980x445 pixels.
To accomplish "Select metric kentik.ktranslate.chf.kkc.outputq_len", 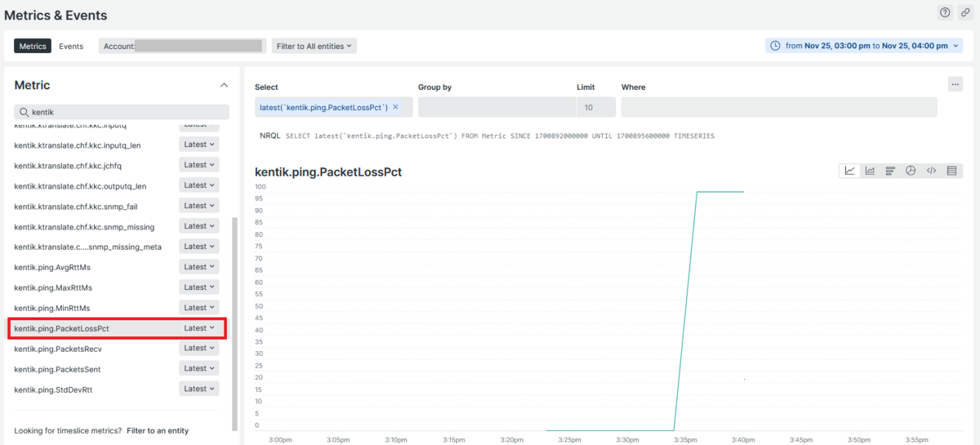I will [x=80, y=186].
